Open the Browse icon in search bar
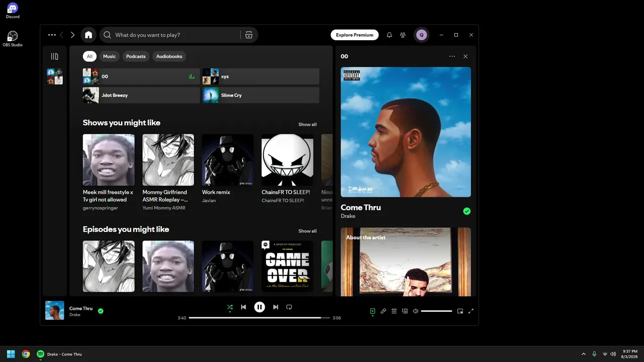This screenshot has width=644, height=362. (249, 35)
